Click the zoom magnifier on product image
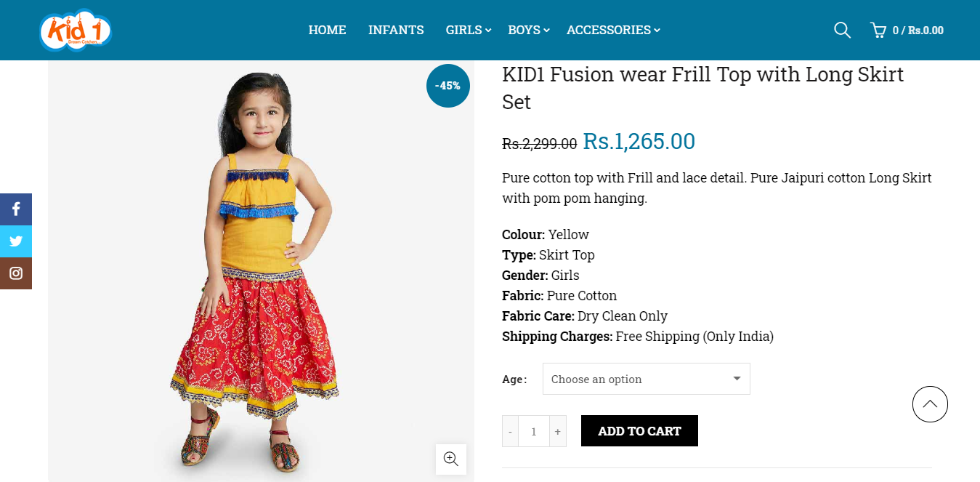Screen dimensions: 980x482 [451, 459]
